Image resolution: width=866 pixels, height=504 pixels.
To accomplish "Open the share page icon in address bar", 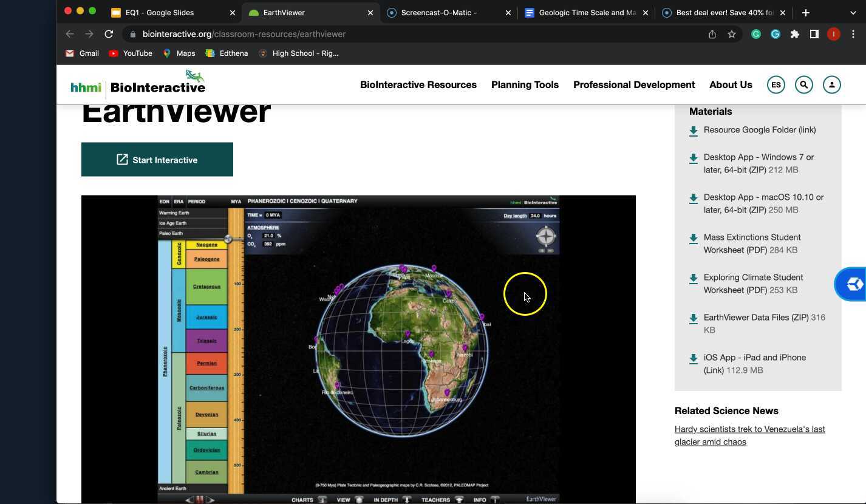I will [x=712, y=34].
